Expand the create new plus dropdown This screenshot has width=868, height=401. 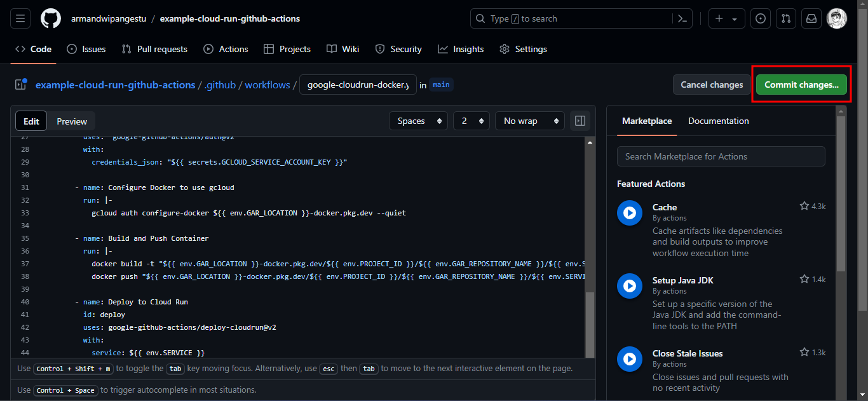click(x=726, y=18)
